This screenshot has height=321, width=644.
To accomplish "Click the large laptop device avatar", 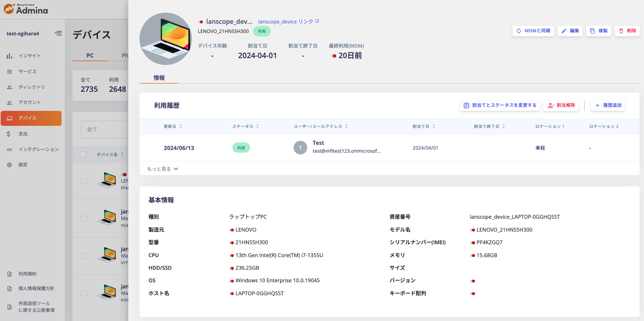I will click(x=166, y=39).
